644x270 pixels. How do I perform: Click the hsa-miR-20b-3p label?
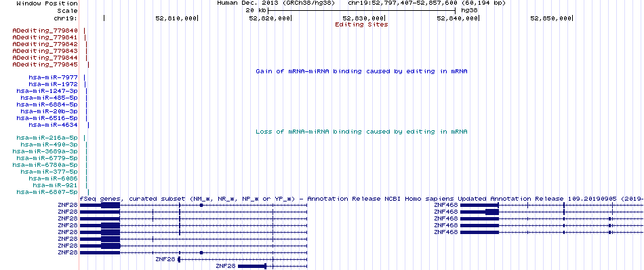pos(49,111)
